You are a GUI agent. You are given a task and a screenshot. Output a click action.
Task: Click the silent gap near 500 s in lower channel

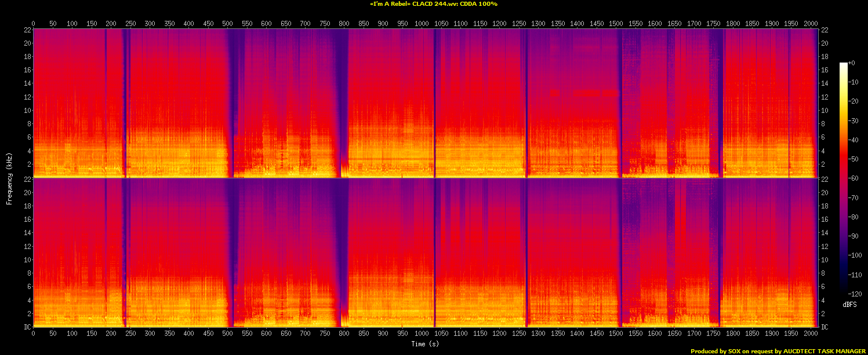pos(232,249)
